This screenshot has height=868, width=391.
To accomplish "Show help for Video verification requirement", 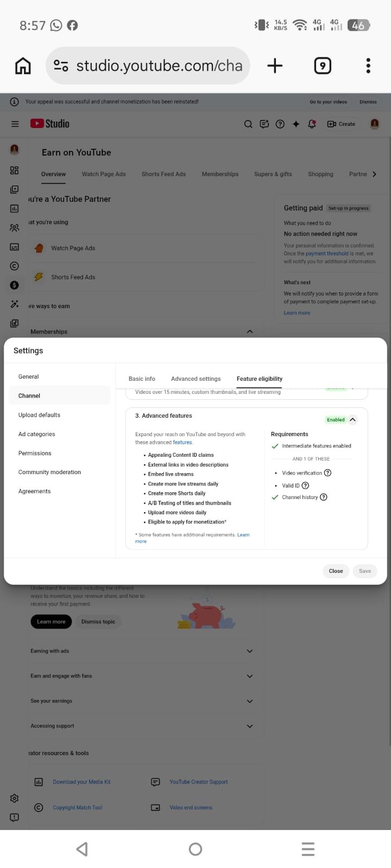I will click(x=327, y=473).
